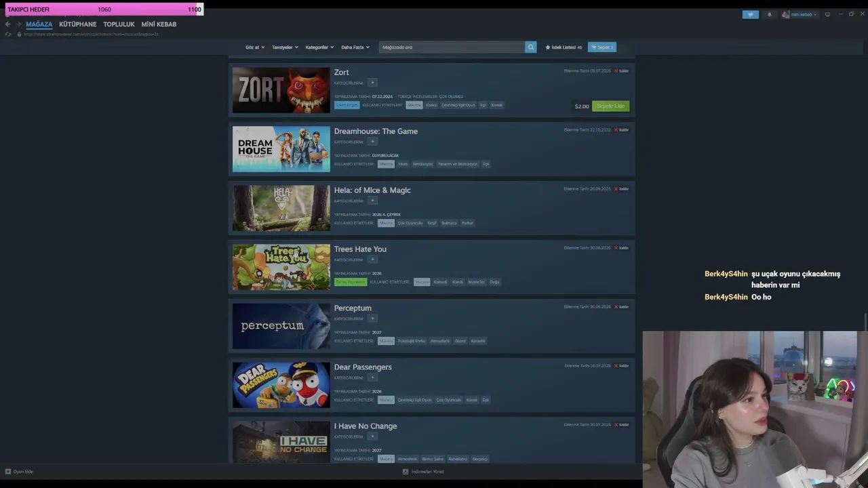Click Oyun Ekle at the bottom left
Image resolution: width=868 pixels, height=488 pixels.
click(19, 472)
